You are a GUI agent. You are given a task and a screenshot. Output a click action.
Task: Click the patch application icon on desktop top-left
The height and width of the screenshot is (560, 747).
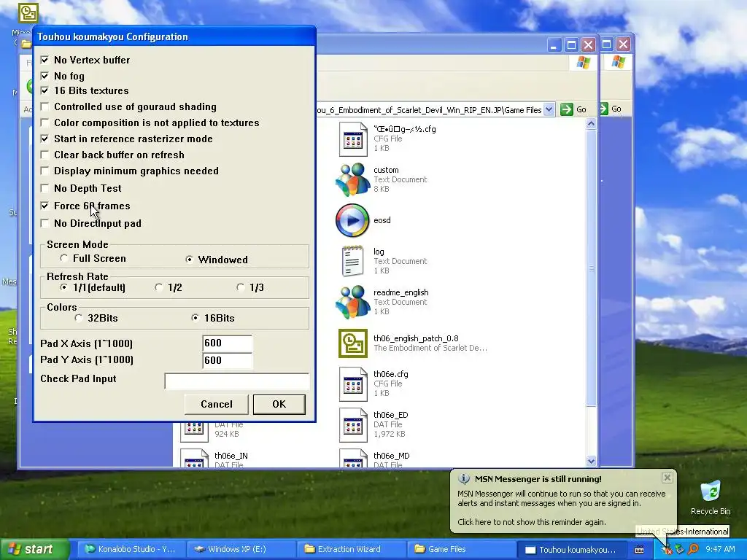coord(28,13)
